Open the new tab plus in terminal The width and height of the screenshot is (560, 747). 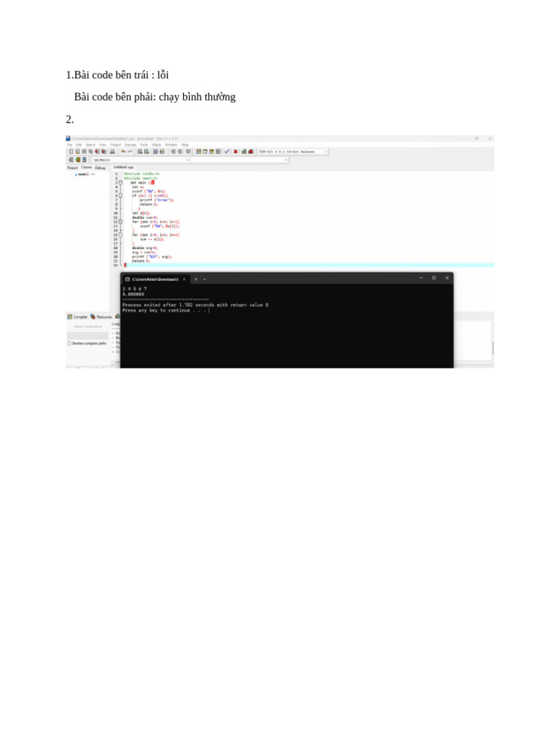tap(196, 279)
